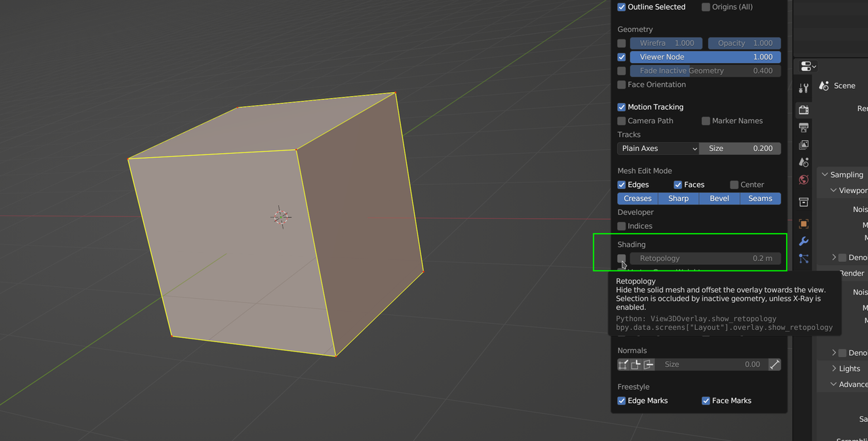Click the Bevel button

[x=719, y=198]
